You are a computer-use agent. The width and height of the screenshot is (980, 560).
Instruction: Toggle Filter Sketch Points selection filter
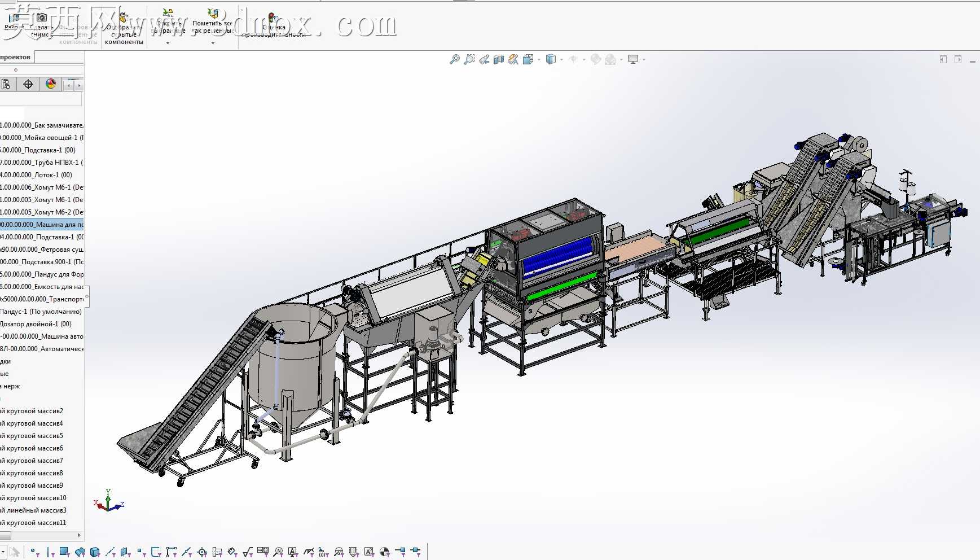click(x=141, y=552)
